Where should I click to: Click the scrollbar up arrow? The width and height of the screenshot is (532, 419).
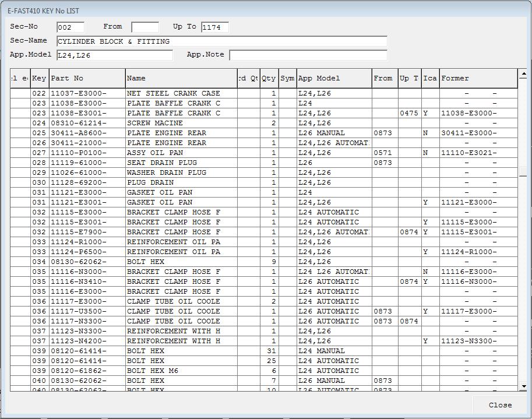point(523,73)
